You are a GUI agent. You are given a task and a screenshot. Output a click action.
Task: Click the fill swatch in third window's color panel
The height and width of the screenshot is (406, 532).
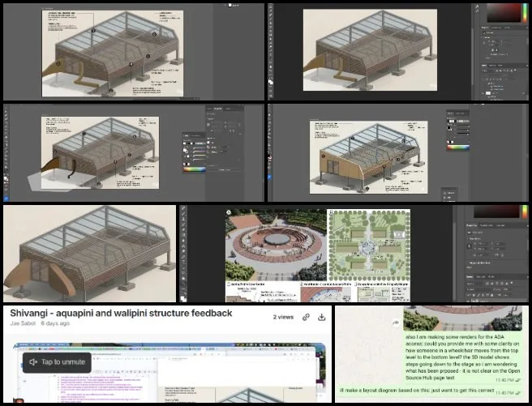[x=186, y=151]
